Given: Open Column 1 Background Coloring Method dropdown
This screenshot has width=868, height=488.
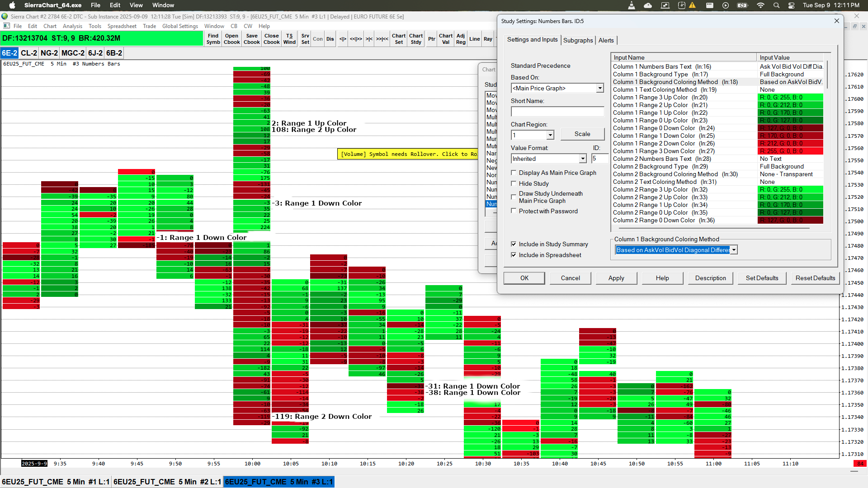Looking at the screenshot, I should pos(734,250).
